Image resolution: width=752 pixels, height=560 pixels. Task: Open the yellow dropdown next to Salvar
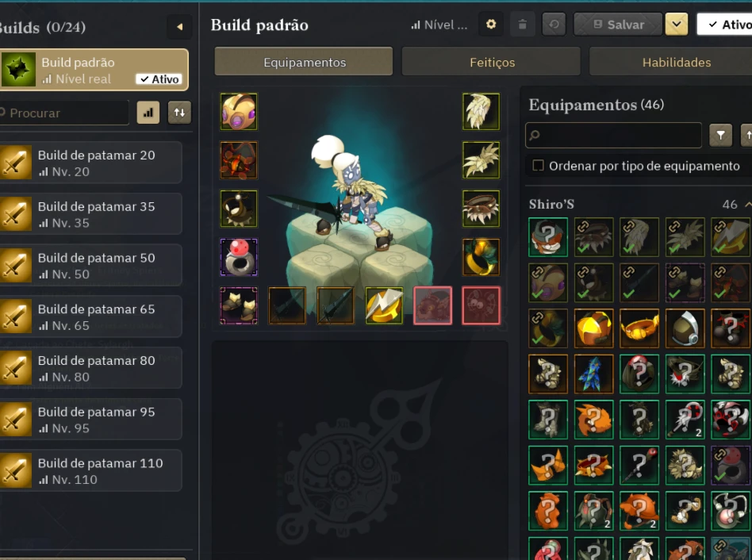pyautogui.click(x=676, y=24)
